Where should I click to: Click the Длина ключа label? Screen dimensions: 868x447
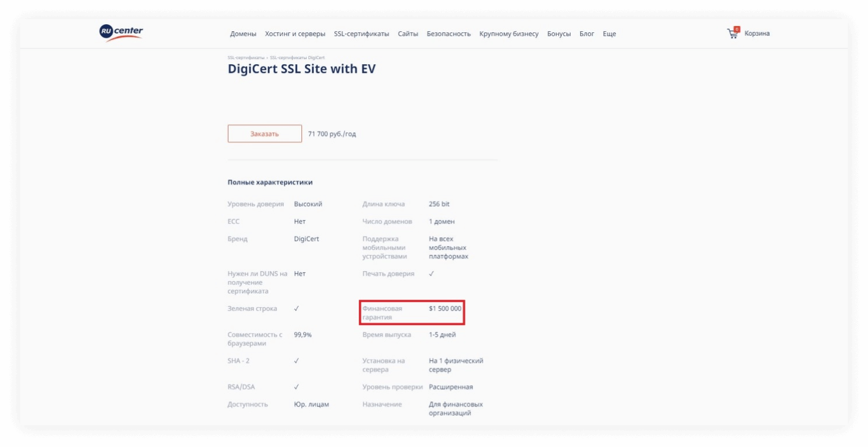(384, 204)
